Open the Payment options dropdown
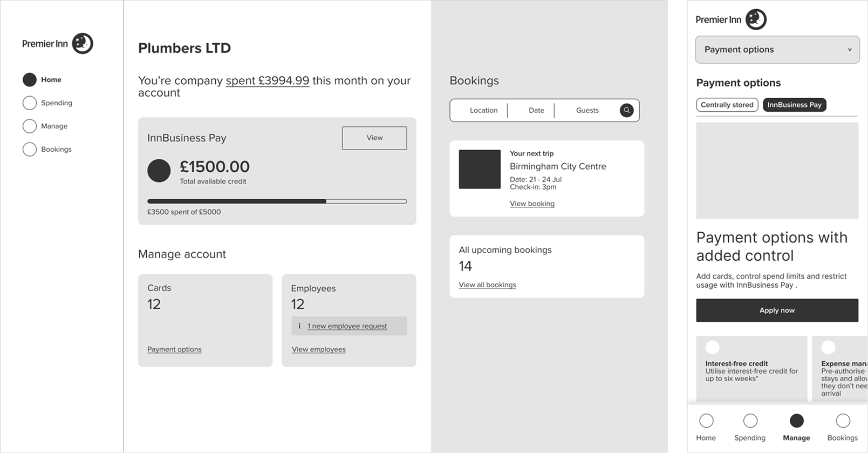 coord(777,50)
